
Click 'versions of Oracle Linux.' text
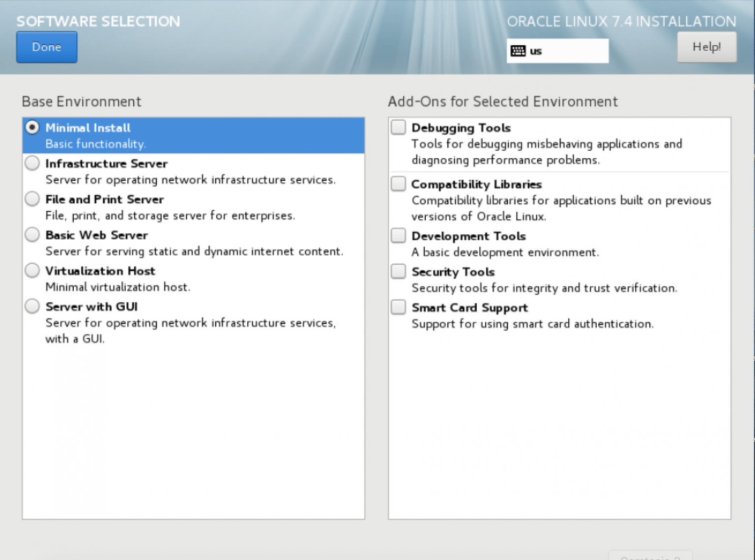(479, 217)
